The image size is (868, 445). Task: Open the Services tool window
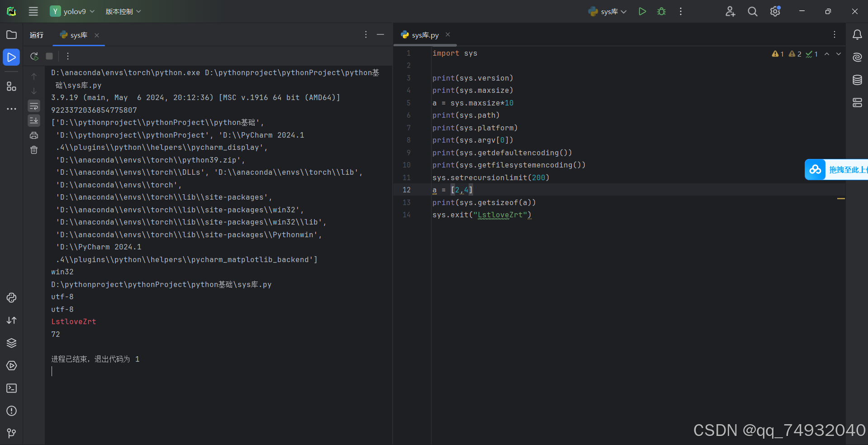12,365
